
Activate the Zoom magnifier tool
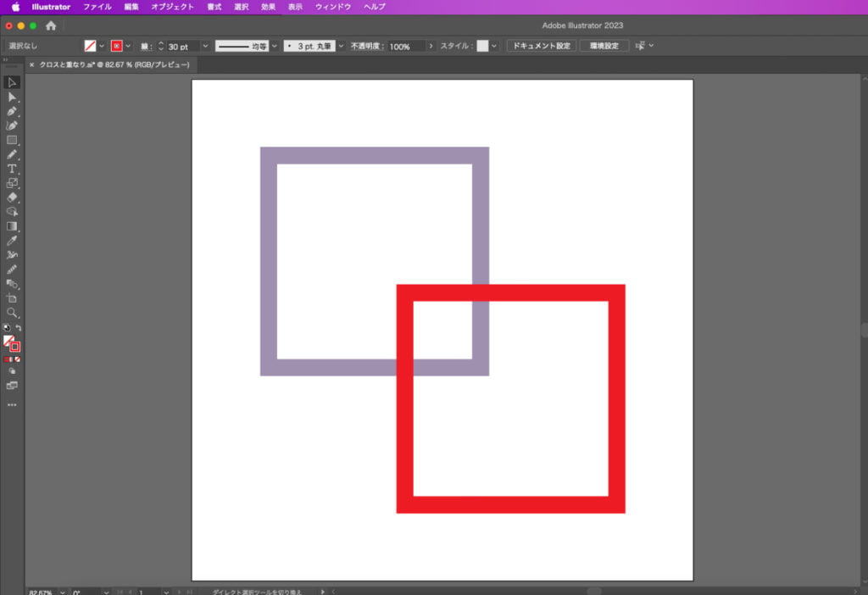coord(12,313)
